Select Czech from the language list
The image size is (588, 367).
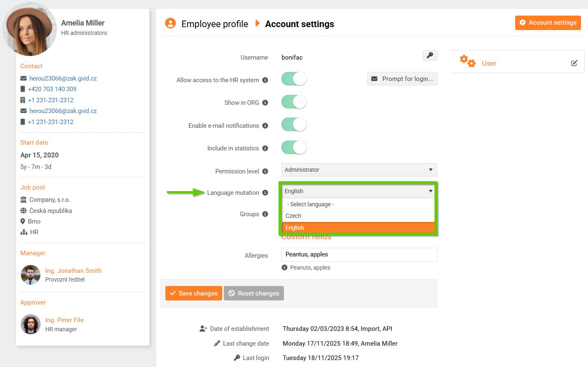coord(293,216)
